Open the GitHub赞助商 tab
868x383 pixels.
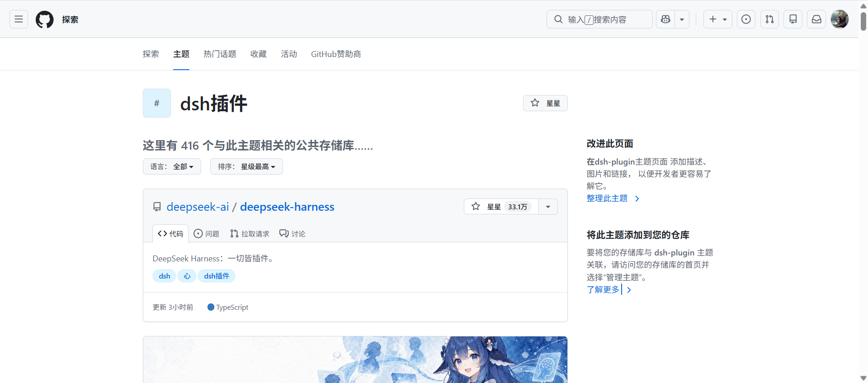336,54
